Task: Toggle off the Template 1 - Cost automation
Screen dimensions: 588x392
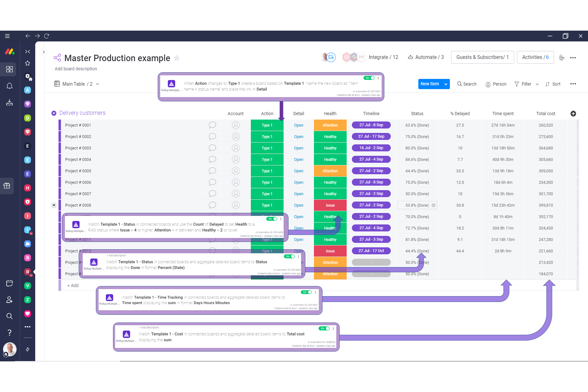Action: [x=324, y=328]
